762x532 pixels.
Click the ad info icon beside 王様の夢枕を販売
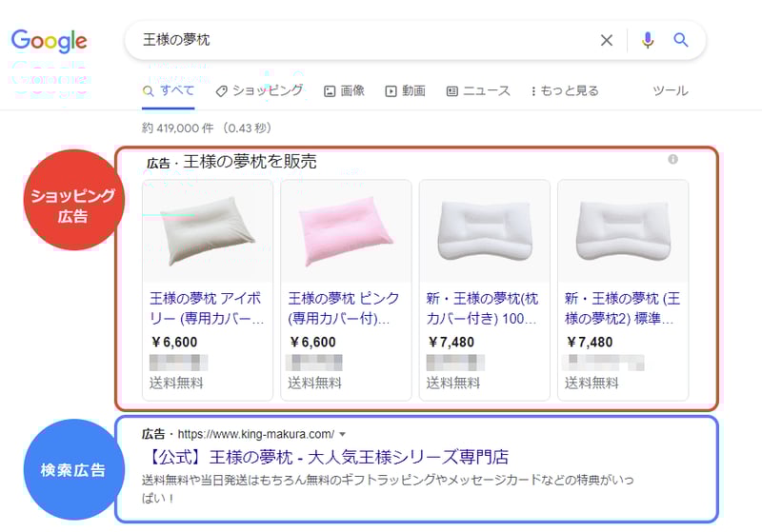(x=673, y=159)
